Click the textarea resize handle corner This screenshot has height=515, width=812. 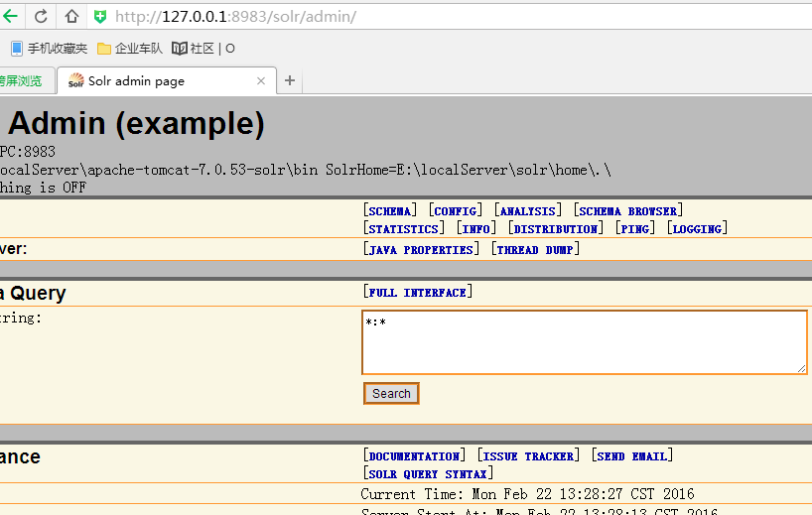tap(802, 368)
